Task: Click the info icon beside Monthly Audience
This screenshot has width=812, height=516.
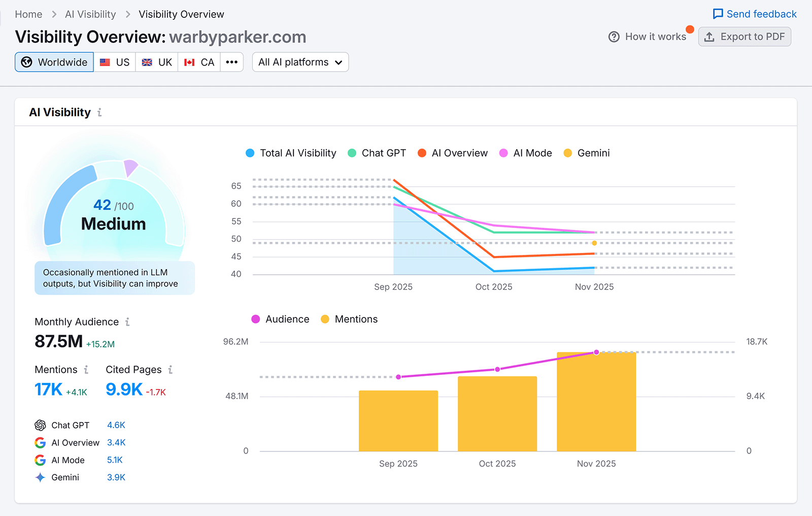Action: pyautogui.click(x=128, y=321)
